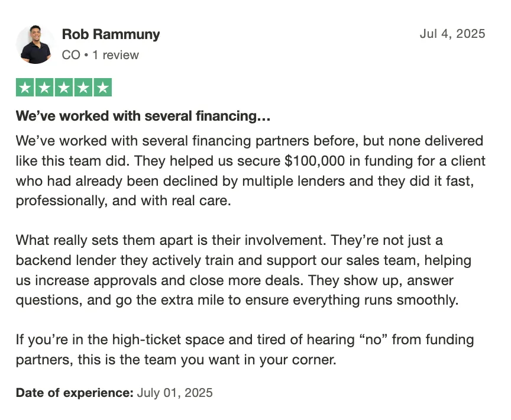511x420 pixels.
Task: Click the bullet separator after CO
Action: [x=86, y=55]
